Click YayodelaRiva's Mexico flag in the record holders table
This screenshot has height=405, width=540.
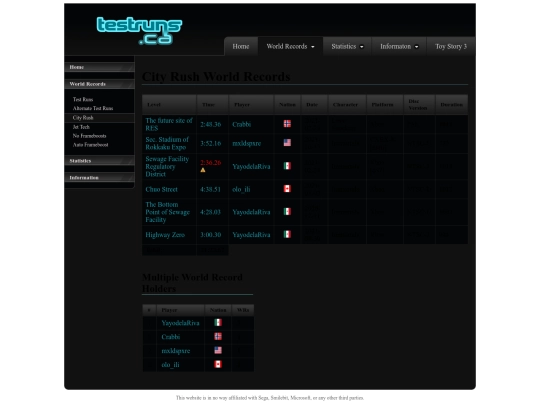(x=218, y=323)
